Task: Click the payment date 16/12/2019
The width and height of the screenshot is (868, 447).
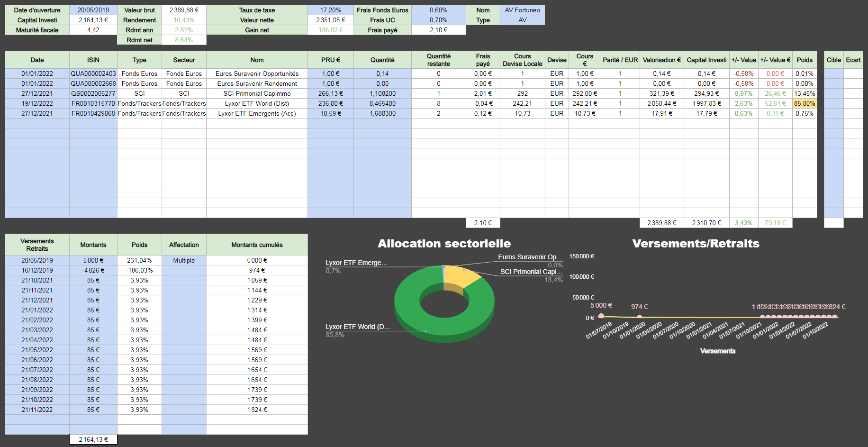Action: pos(37,270)
